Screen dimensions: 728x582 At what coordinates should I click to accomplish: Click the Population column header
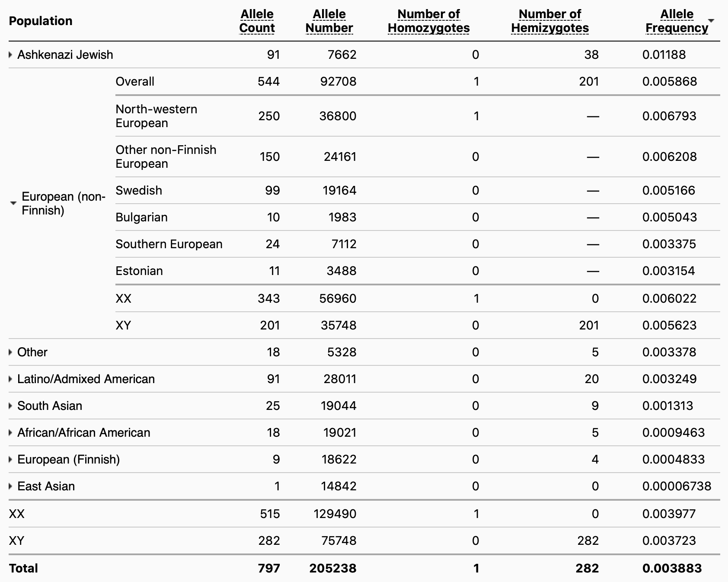click(x=41, y=21)
